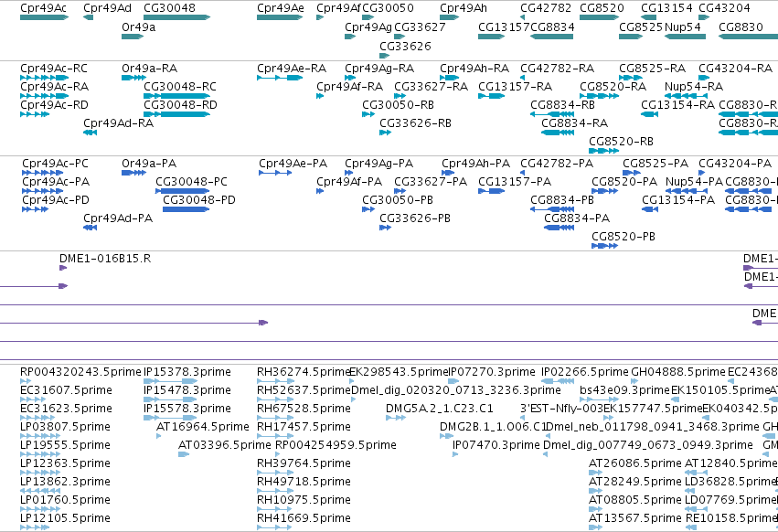This screenshot has height=532, width=778.
Task: Click the RH67528.5prime EST label
Action: point(304,409)
